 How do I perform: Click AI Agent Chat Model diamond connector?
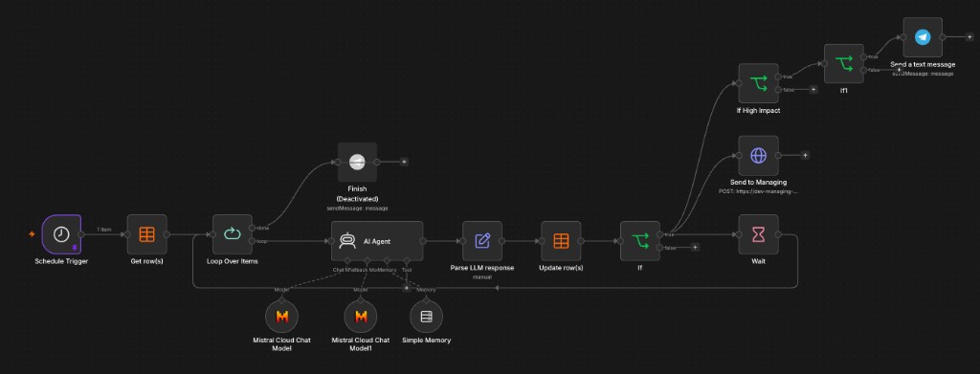tap(347, 261)
